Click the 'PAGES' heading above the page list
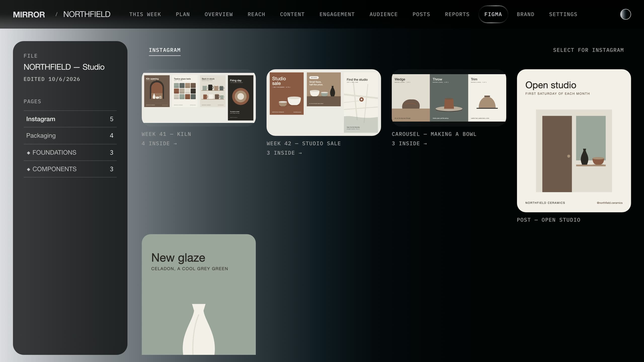 32,102
